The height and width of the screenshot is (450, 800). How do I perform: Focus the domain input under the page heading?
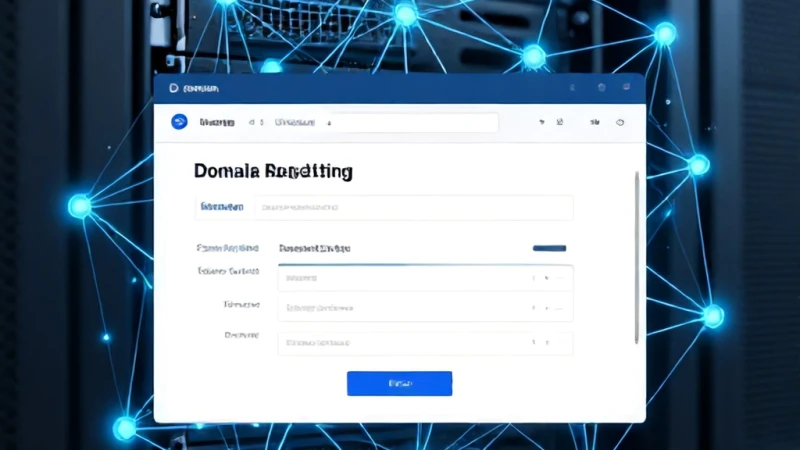pyautogui.click(x=414, y=208)
